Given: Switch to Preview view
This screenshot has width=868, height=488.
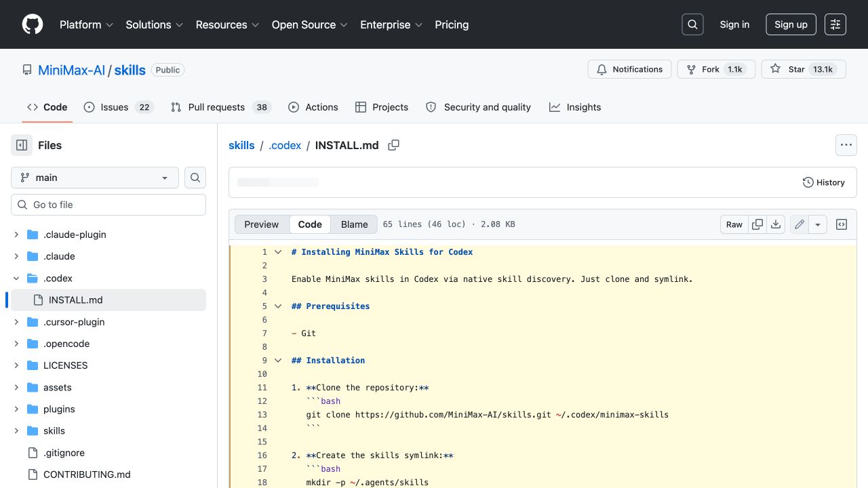Looking at the screenshot, I should click(262, 224).
